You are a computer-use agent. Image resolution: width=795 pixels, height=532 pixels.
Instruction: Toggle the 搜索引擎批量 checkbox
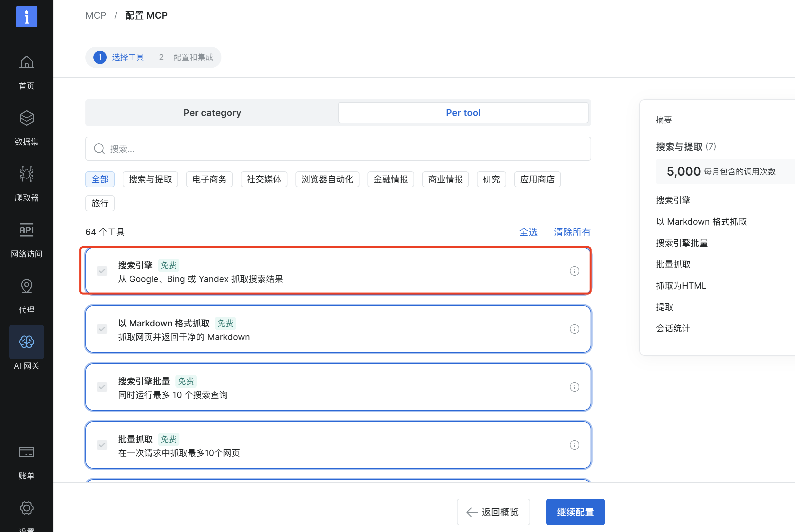tap(102, 387)
